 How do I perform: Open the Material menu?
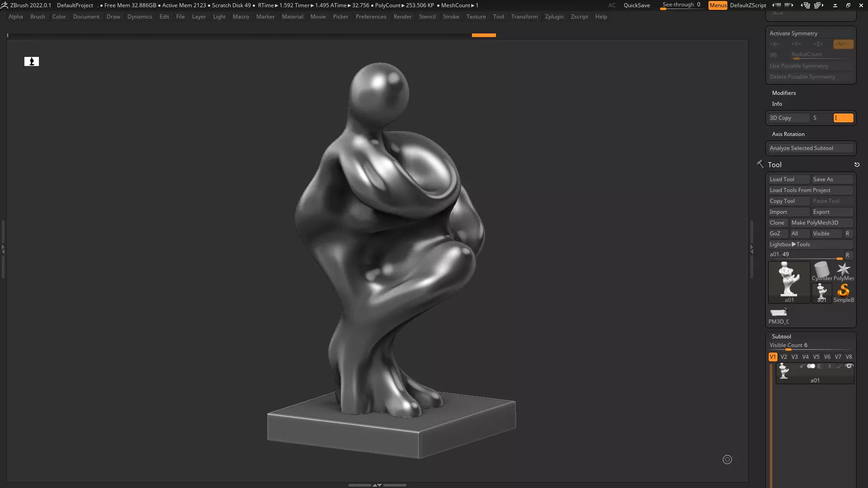[292, 17]
